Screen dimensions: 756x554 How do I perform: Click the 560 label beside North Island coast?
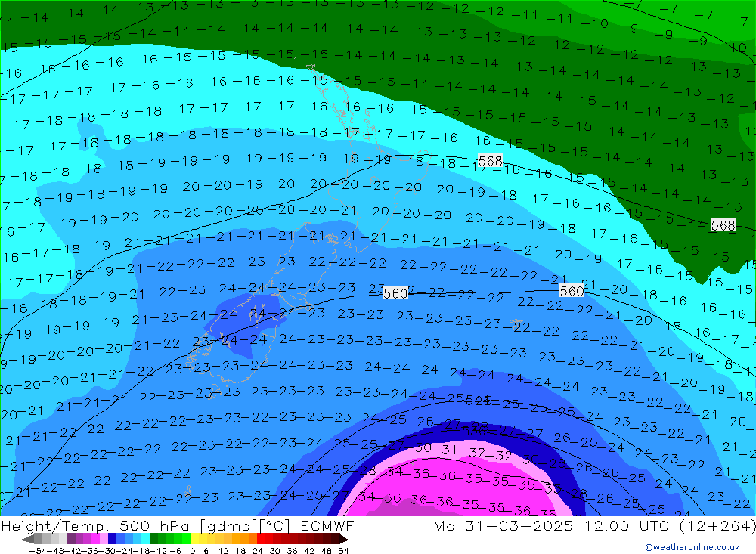pos(395,293)
